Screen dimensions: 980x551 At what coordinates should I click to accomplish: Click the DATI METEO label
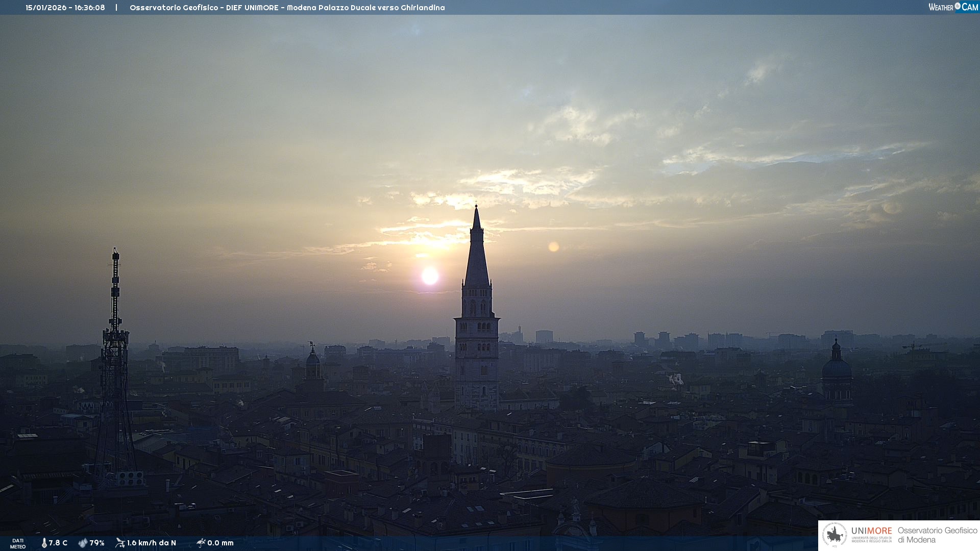pyautogui.click(x=18, y=543)
